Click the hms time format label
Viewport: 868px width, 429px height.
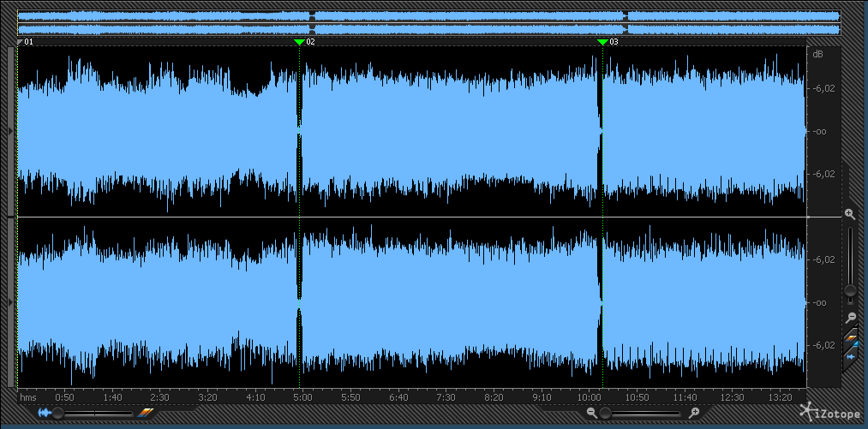coord(28,397)
